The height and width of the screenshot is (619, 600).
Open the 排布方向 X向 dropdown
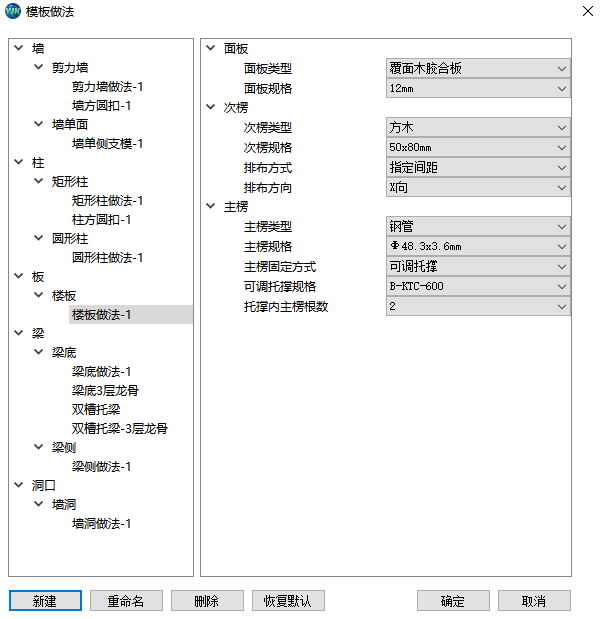click(478, 188)
